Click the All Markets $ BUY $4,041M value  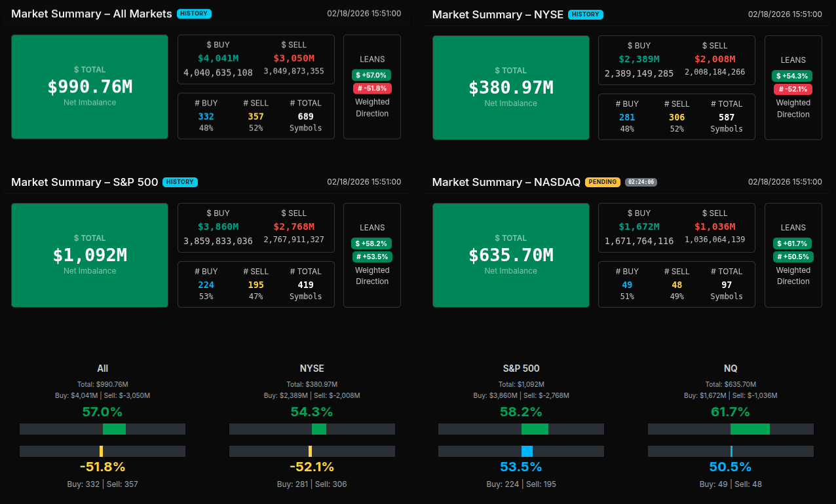(x=218, y=58)
